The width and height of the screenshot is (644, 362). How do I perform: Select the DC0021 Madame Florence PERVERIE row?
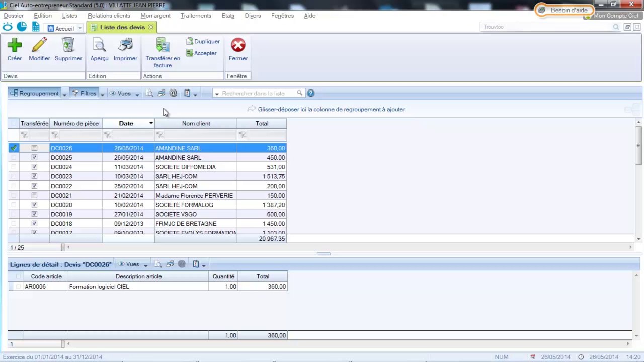click(x=147, y=195)
